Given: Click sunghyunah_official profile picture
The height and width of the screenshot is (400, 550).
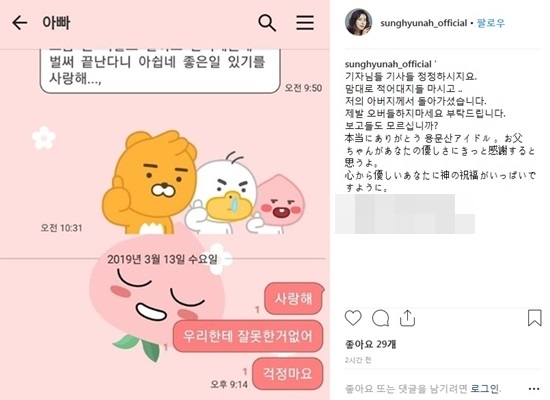Looking at the screenshot, I should pos(358,22).
